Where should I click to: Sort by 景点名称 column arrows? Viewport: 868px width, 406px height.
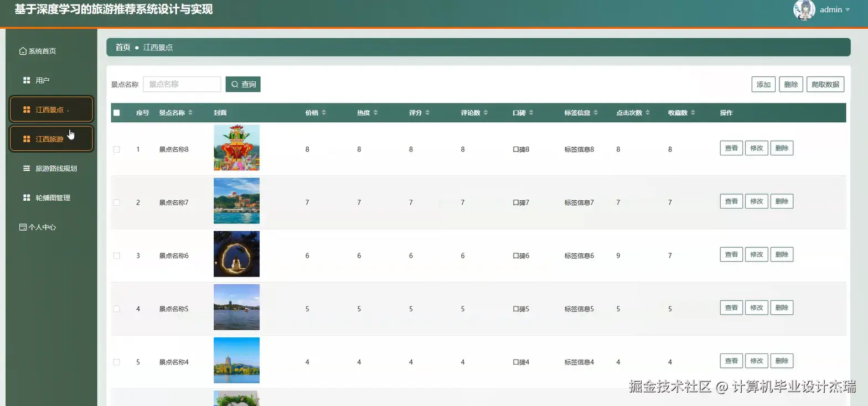pyautogui.click(x=190, y=113)
